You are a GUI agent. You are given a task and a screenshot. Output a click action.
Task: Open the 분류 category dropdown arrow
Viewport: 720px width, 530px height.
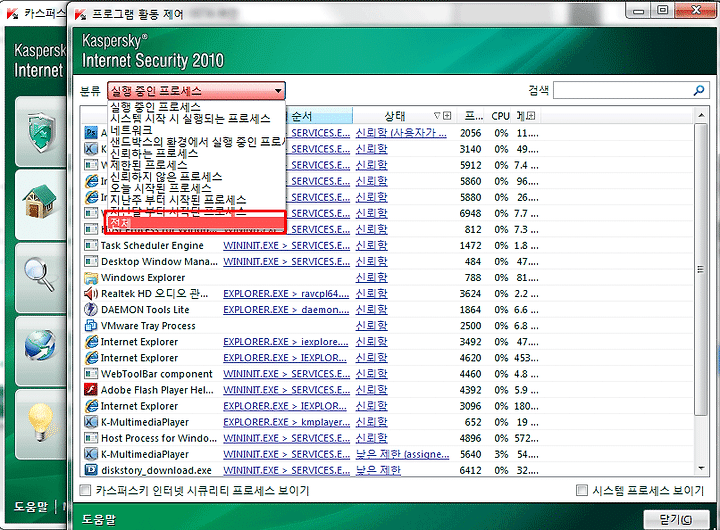pyautogui.click(x=278, y=91)
